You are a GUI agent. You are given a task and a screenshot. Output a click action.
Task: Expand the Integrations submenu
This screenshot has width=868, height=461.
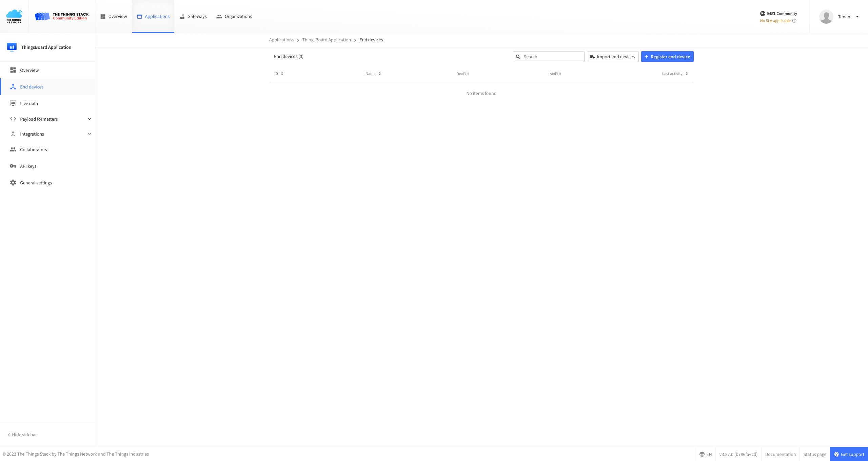pyautogui.click(x=90, y=134)
